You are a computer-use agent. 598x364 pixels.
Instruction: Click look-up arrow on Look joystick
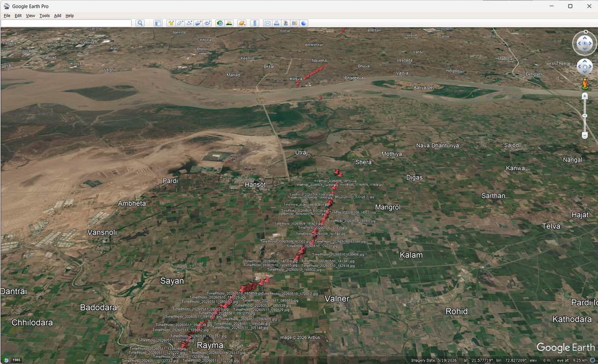pyautogui.click(x=585, y=38)
